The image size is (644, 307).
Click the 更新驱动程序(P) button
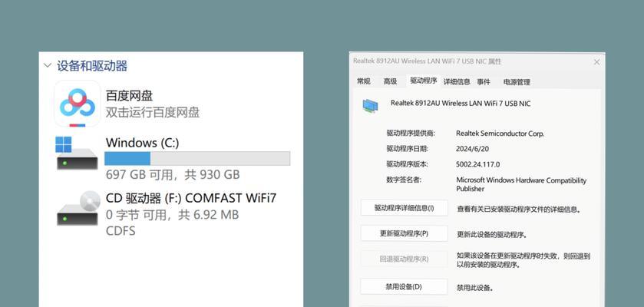click(x=405, y=233)
